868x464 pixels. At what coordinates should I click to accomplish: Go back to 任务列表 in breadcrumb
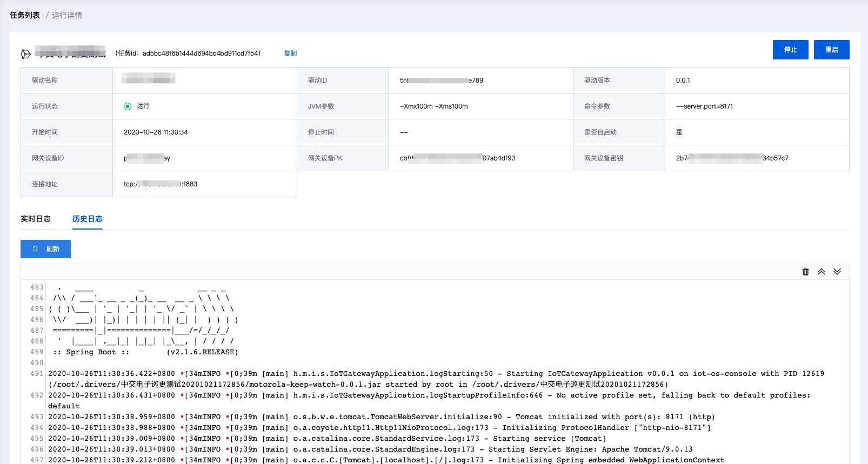click(x=25, y=15)
